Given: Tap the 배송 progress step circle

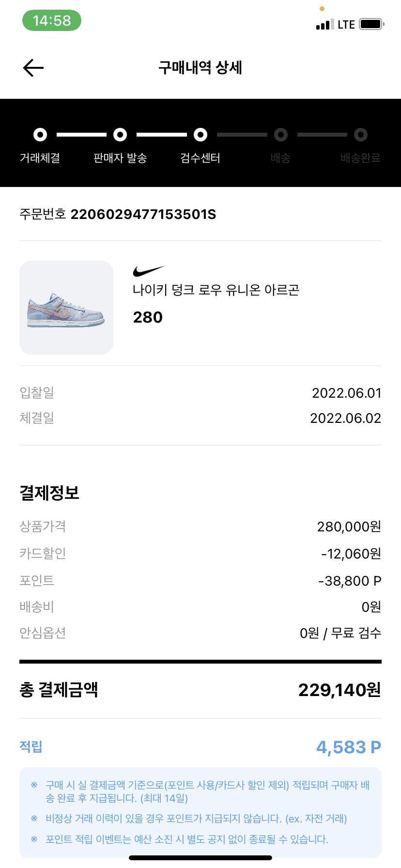Looking at the screenshot, I should 281,135.
